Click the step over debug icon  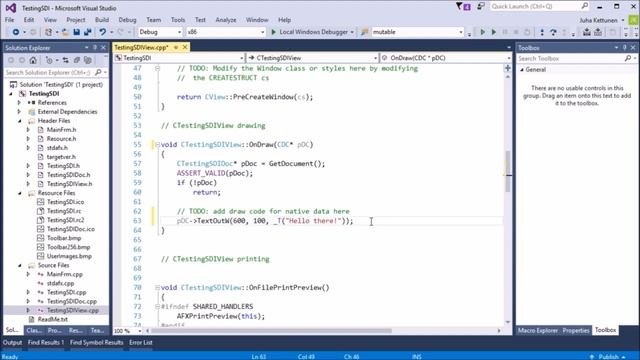553,32
